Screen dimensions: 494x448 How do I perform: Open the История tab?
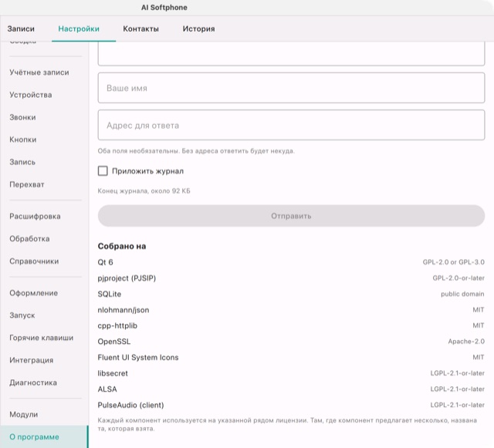[199, 29]
